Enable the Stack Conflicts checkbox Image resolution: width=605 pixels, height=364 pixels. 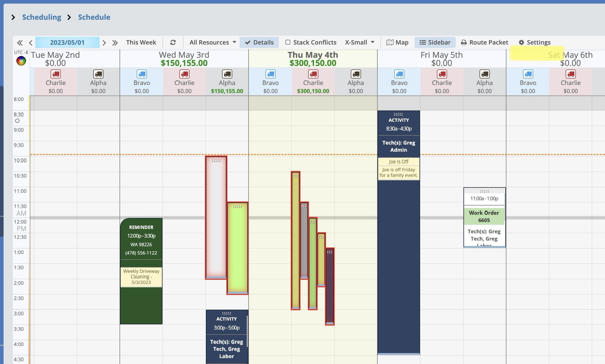tap(288, 42)
